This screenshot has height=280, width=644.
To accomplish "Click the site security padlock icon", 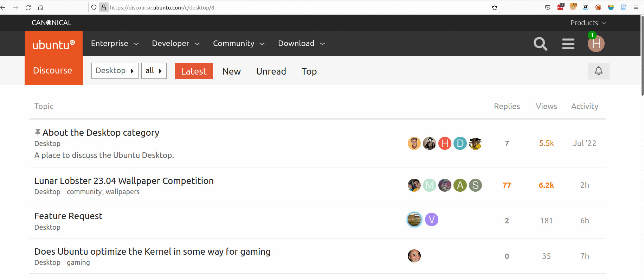I will pyautogui.click(x=104, y=7).
